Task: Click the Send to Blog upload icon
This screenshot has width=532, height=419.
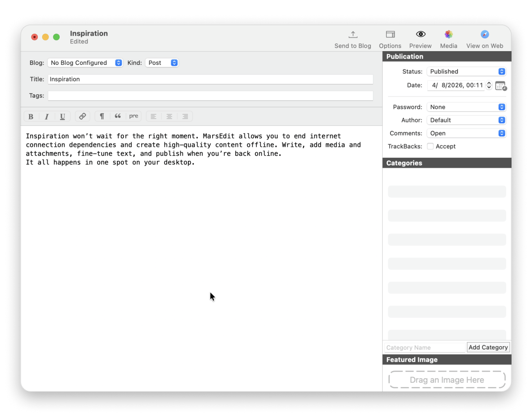Action: (x=353, y=34)
